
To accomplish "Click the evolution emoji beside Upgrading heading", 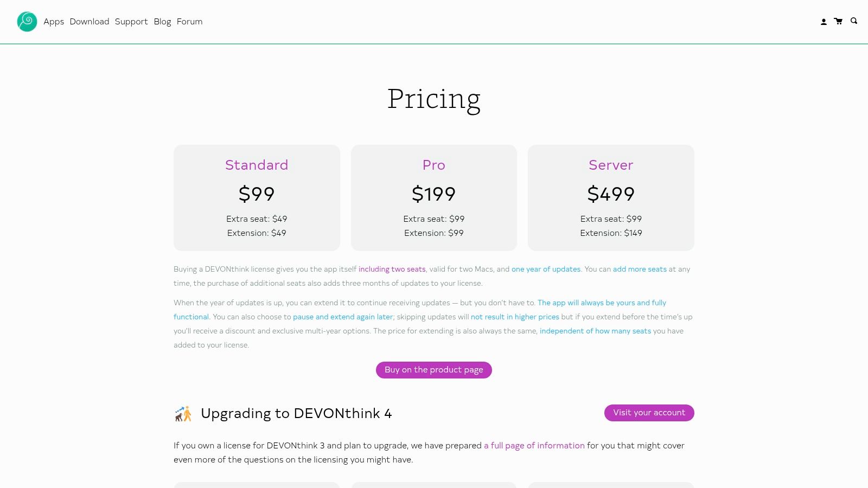I will coord(183,414).
